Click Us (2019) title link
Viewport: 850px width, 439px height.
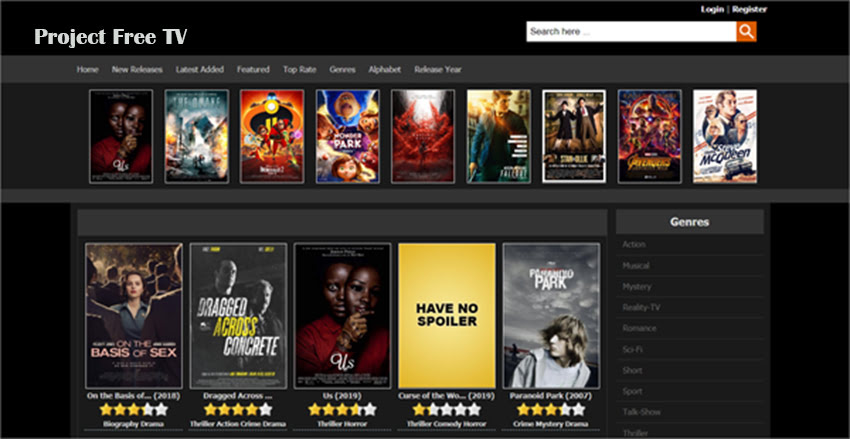342,396
